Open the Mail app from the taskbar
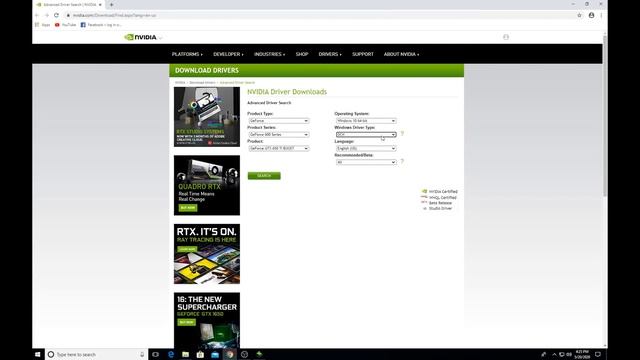640x360 pixels. [215, 354]
